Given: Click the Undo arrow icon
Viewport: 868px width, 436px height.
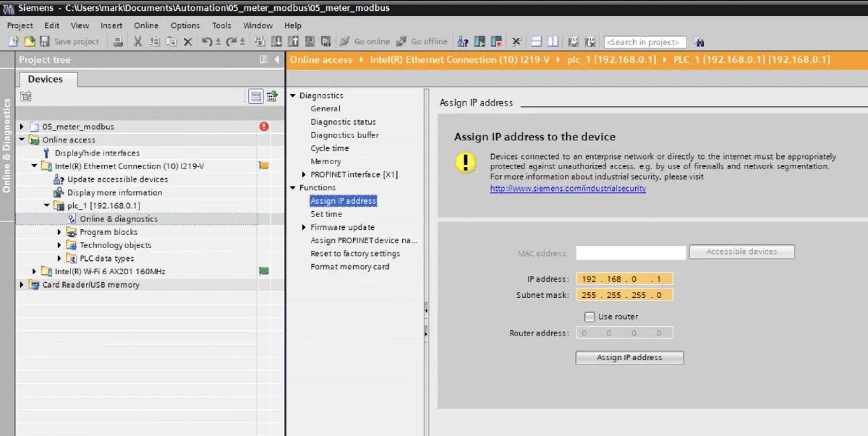Looking at the screenshot, I should pos(207,42).
